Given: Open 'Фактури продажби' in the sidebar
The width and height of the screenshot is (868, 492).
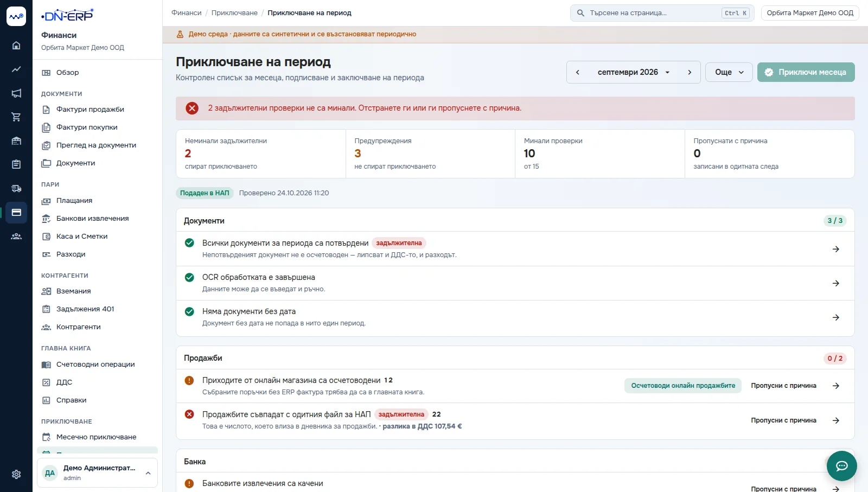Looking at the screenshot, I should 97,109.
